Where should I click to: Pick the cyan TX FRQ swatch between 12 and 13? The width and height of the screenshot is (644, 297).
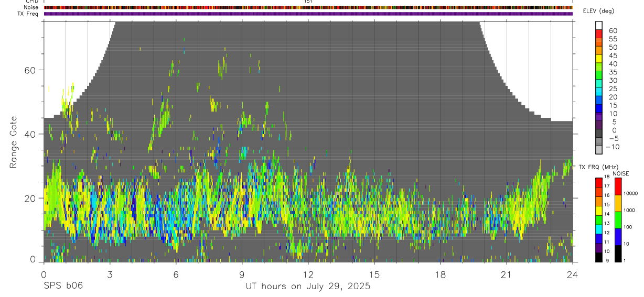point(599,229)
